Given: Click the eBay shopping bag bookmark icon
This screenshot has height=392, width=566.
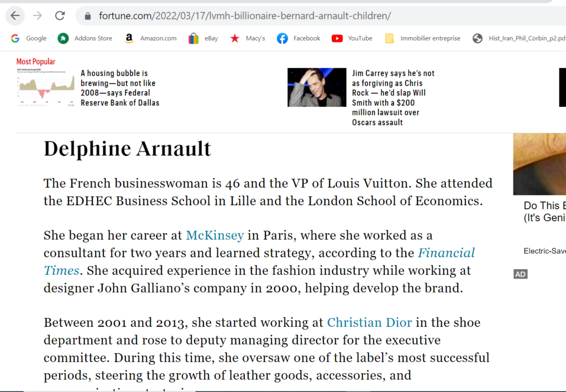Looking at the screenshot, I should (193, 38).
